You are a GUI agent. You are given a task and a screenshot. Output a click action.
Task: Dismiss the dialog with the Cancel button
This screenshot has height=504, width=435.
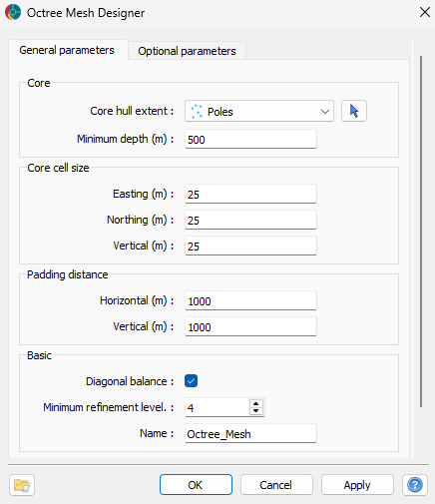[276, 485]
